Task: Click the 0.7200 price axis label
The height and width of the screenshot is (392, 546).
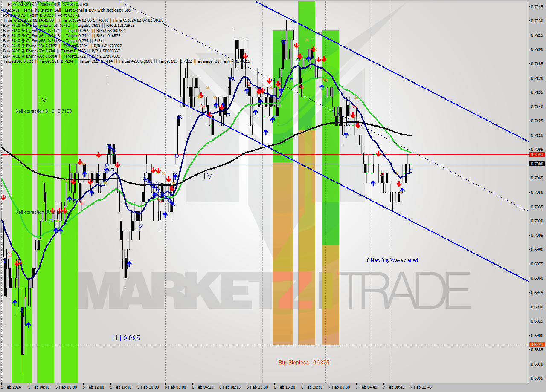Action: tap(537, 49)
